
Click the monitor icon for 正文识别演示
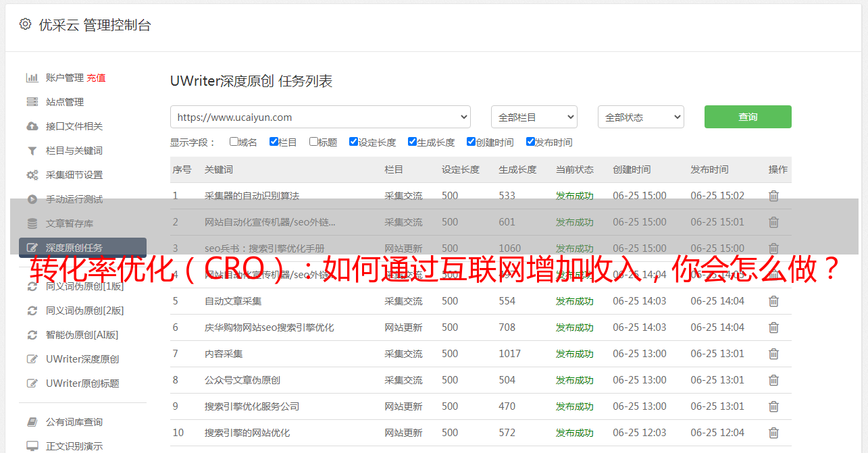(x=32, y=446)
